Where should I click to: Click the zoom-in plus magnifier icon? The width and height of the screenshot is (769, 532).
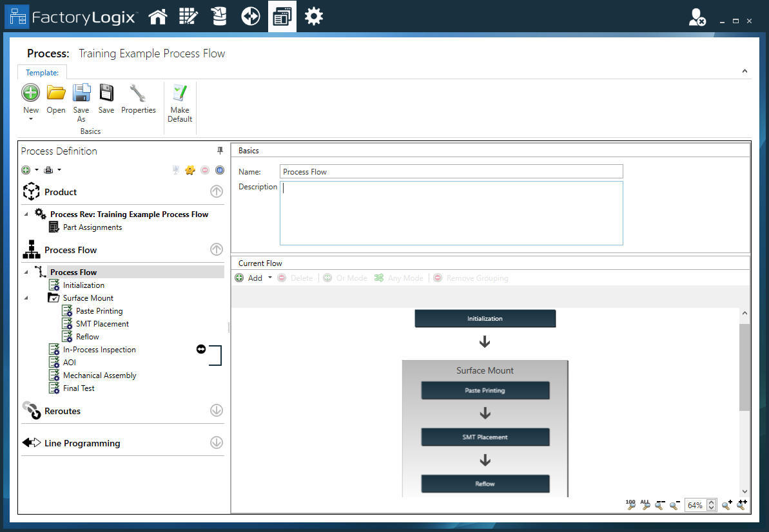pos(726,505)
